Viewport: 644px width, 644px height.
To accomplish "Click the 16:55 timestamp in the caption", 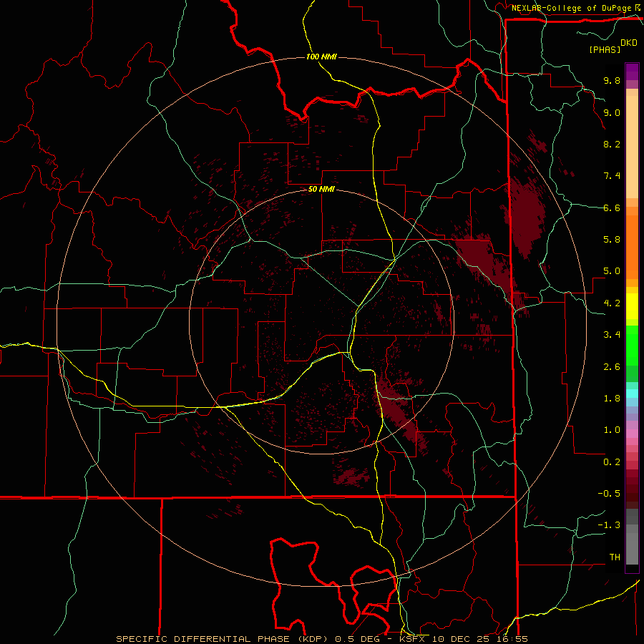I will (513, 639).
